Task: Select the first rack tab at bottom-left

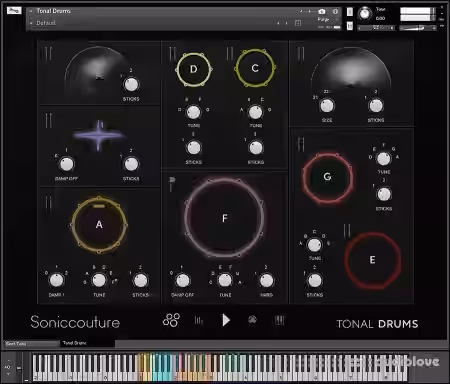Action: tap(31, 343)
